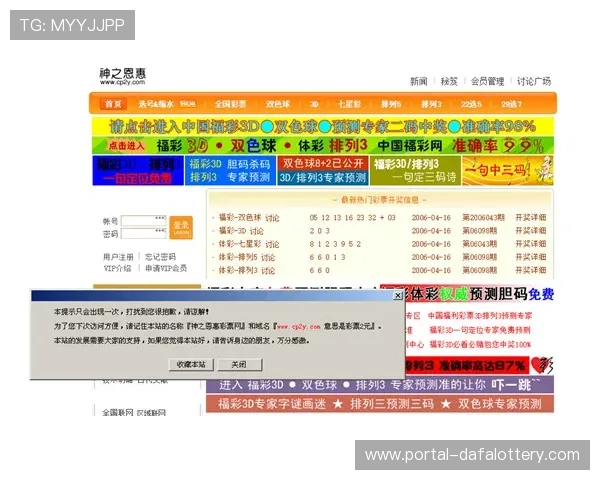Focus the 帐号 account input field
Viewport: 600px width, 480px height.
[x=143, y=221]
